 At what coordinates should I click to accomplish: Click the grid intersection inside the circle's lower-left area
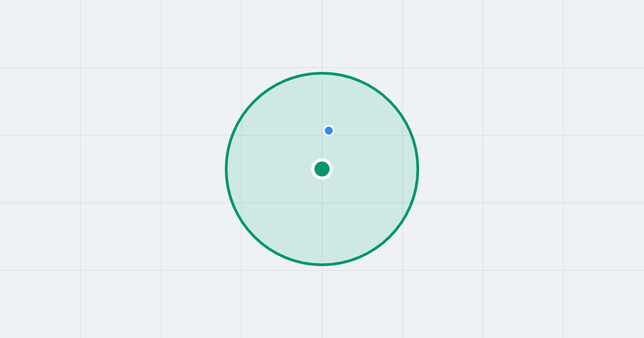pyautogui.click(x=241, y=203)
